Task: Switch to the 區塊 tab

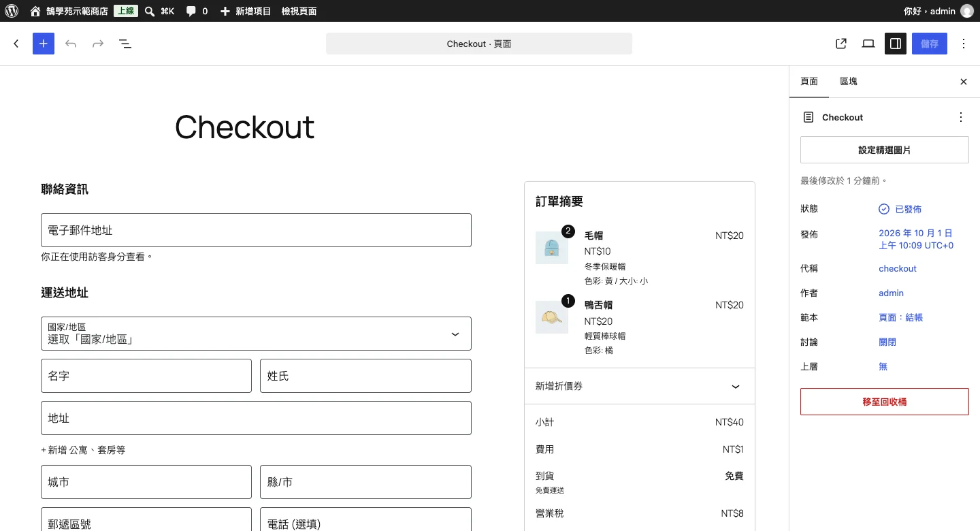Action: point(849,82)
